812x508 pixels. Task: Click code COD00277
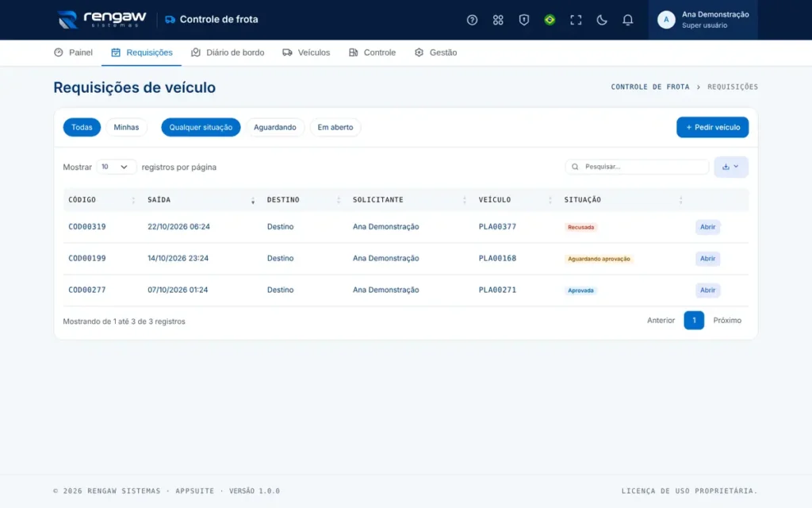(87, 290)
